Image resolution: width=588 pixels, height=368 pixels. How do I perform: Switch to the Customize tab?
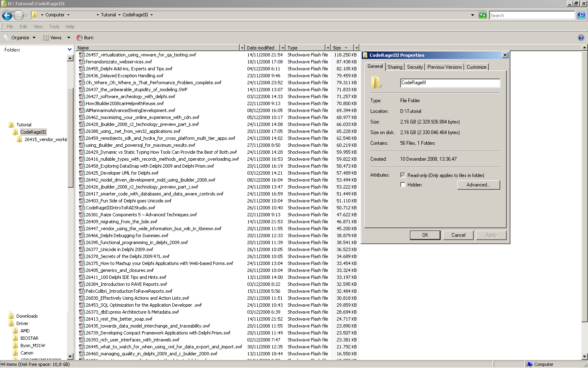click(x=477, y=67)
